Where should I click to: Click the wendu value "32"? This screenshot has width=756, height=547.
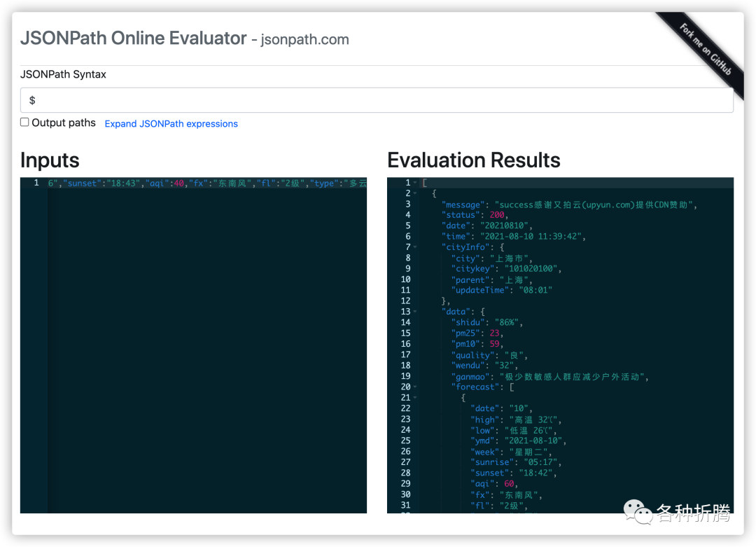coord(504,366)
